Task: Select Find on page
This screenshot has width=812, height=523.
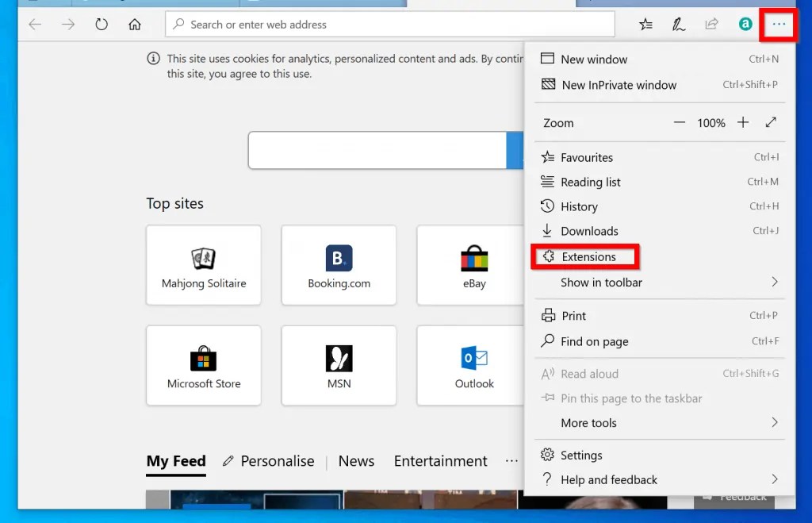Action: coord(595,341)
